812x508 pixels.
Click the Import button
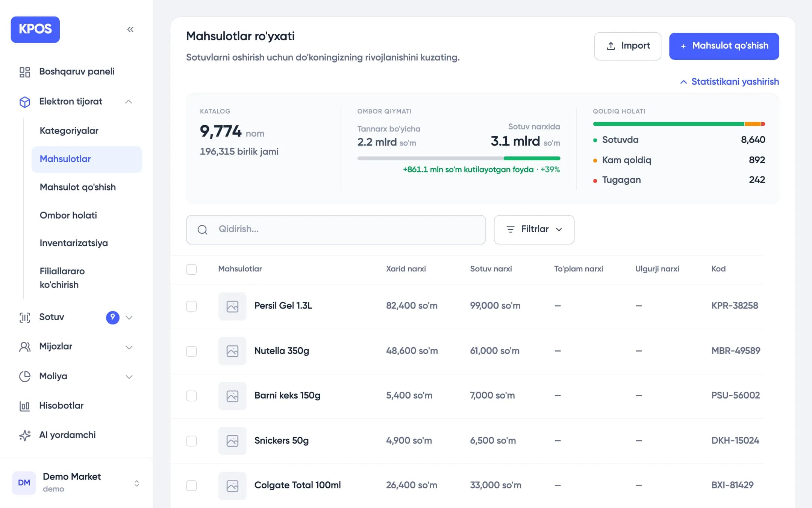[x=628, y=46]
